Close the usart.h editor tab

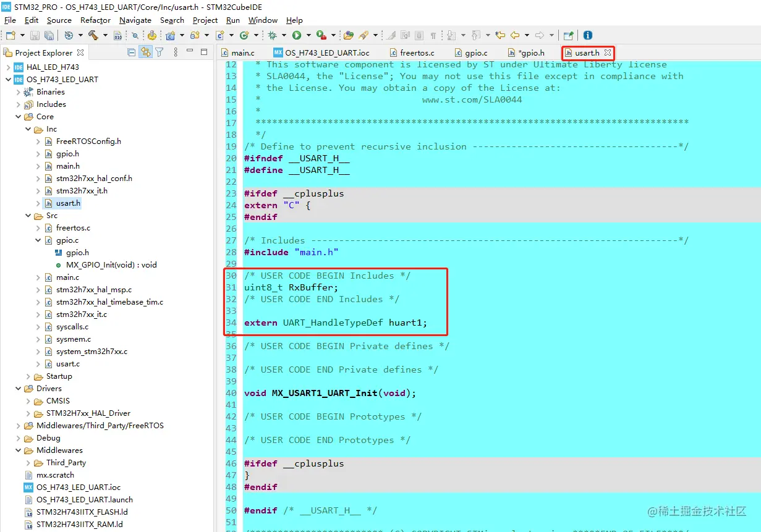click(x=608, y=53)
